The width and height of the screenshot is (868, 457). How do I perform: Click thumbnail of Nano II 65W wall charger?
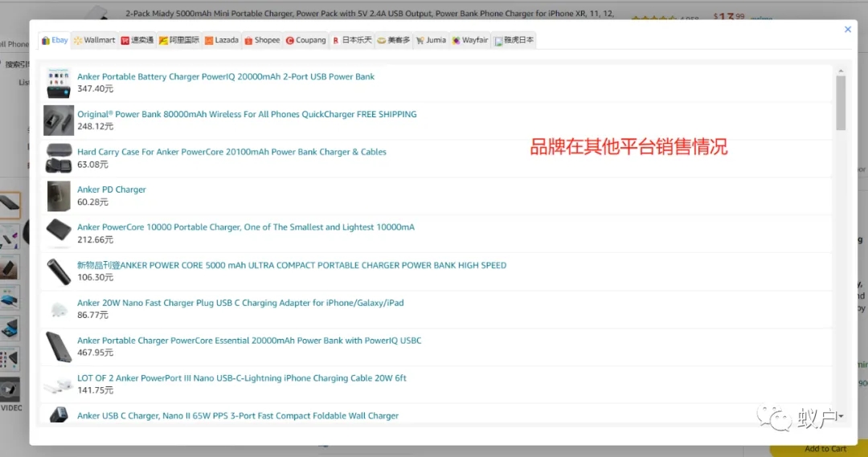59,415
